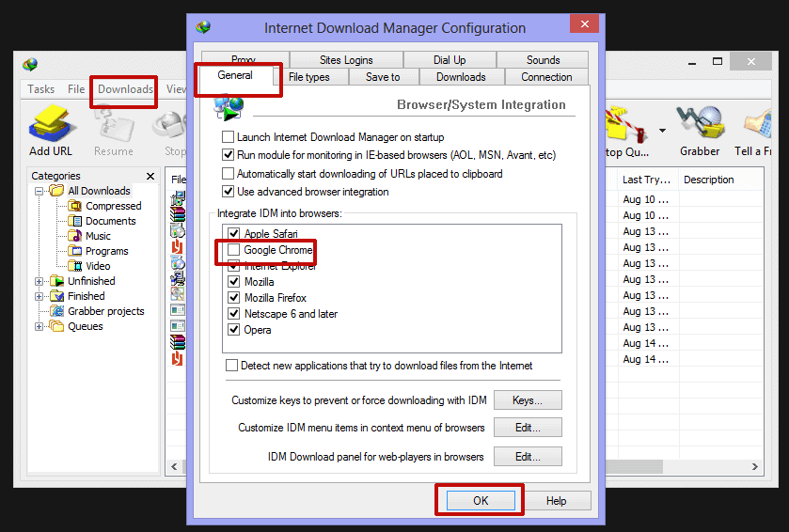Switch to the Save to tab
The image size is (789, 532).
coord(383,77)
